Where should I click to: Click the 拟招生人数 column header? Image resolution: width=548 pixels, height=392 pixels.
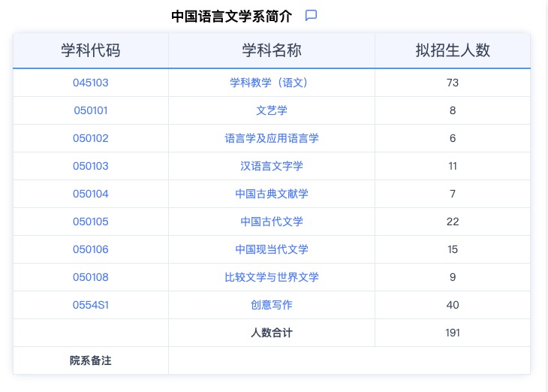pyautogui.click(x=452, y=50)
